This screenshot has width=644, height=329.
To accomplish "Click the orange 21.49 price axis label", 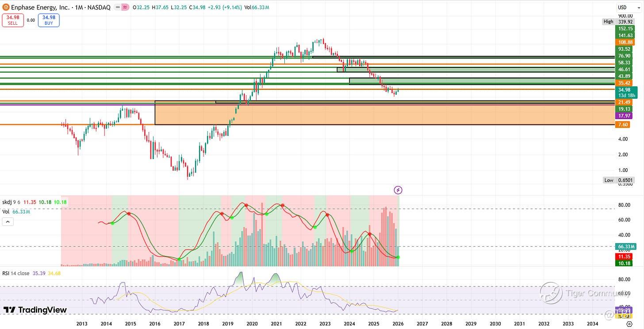I will tap(625, 102).
